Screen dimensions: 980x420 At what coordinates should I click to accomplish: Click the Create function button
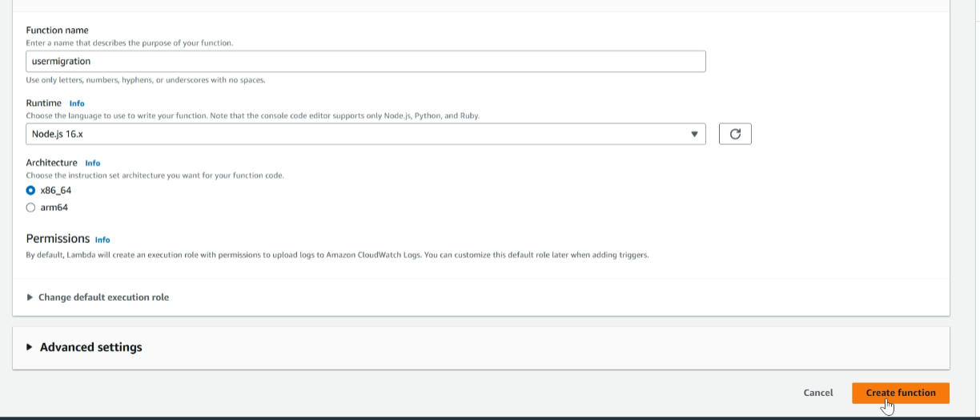(901, 393)
